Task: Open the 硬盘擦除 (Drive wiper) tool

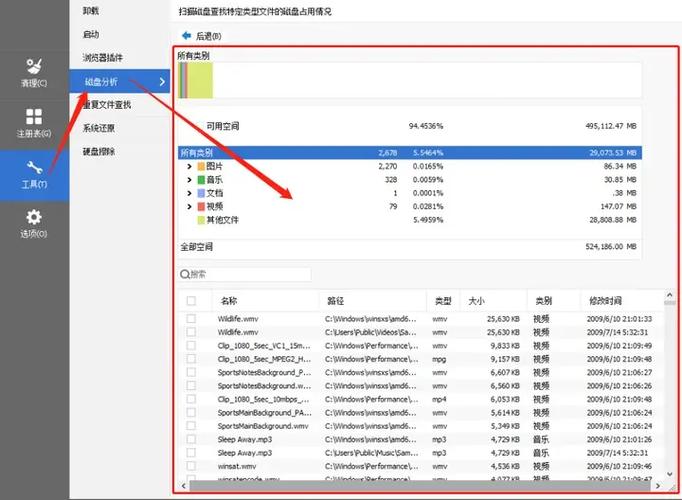Action: pyautogui.click(x=99, y=151)
